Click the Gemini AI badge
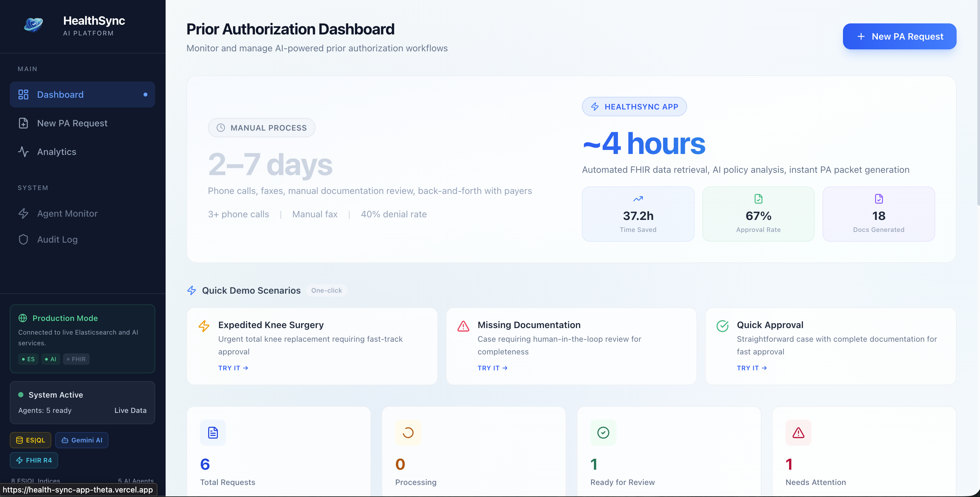 82,440
